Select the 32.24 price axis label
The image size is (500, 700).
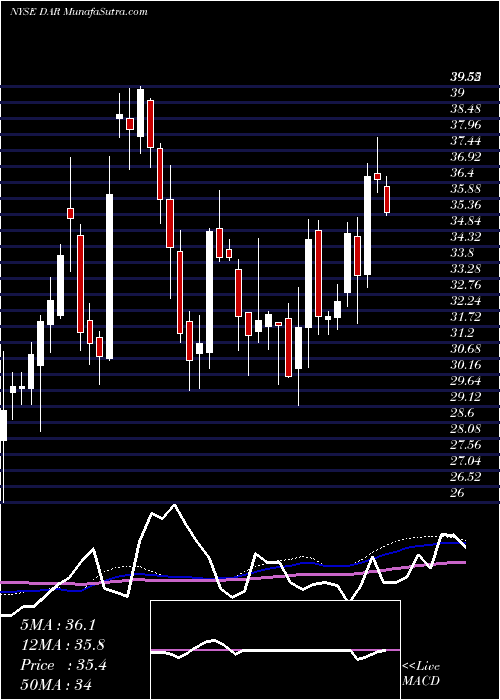(465, 301)
